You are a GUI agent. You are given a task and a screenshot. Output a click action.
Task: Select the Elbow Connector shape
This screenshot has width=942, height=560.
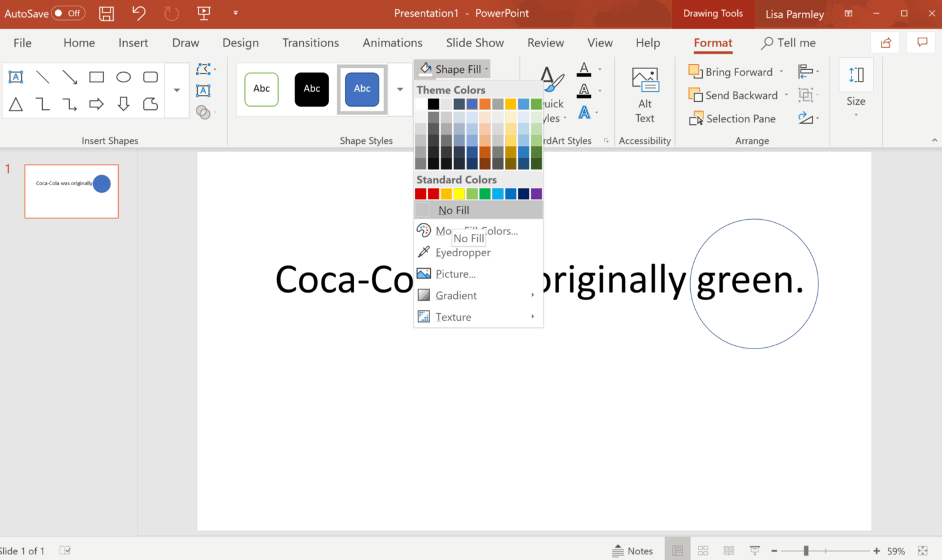point(43,104)
